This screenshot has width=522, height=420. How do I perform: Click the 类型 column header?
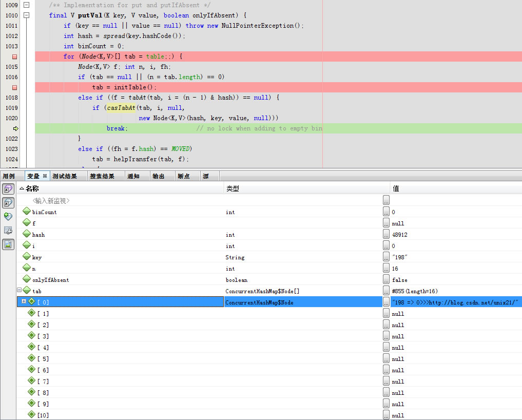(306, 188)
